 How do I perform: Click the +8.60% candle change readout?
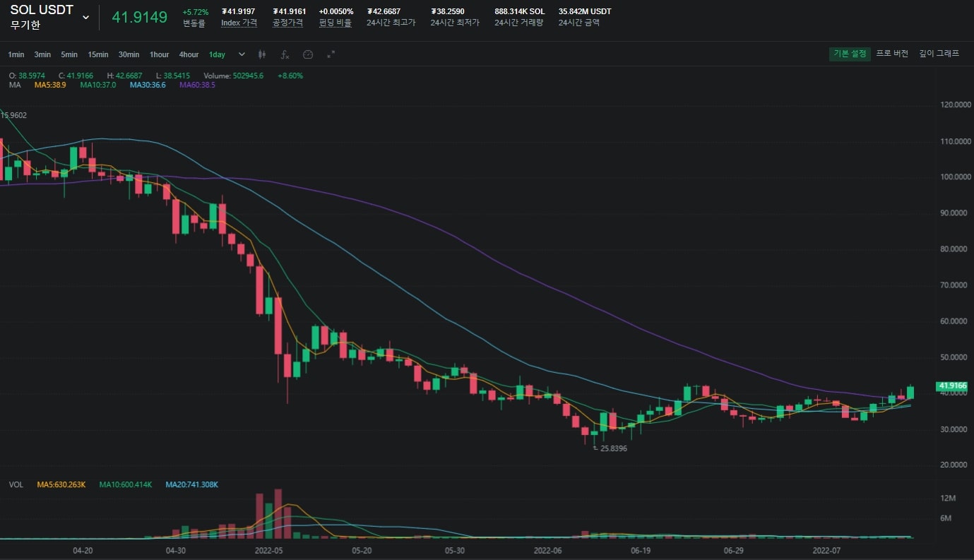(290, 76)
